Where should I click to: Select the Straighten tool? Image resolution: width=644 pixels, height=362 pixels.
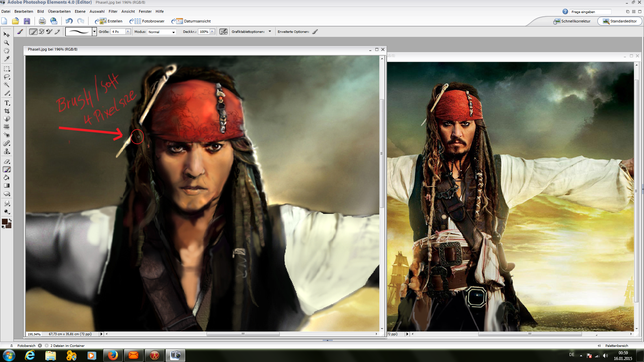(x=6, y=127)
